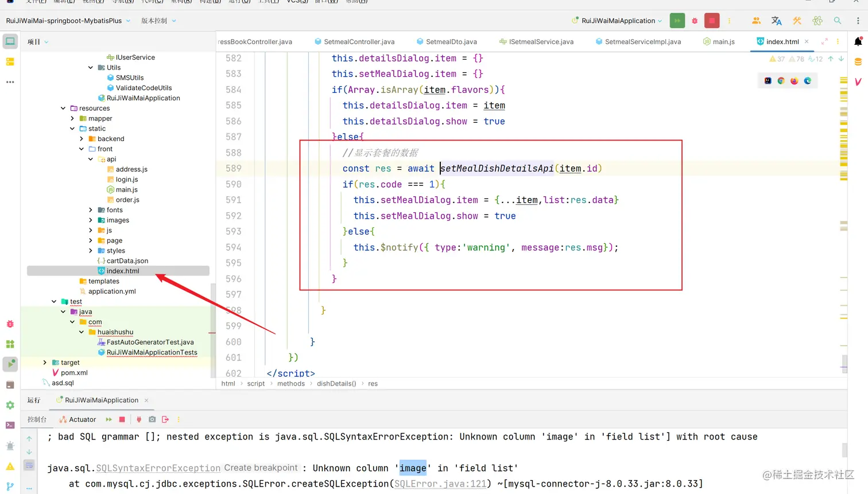Open the Git branch tool window icon
This screenshot has height=494, width=868.
click(x=10, y=486)
